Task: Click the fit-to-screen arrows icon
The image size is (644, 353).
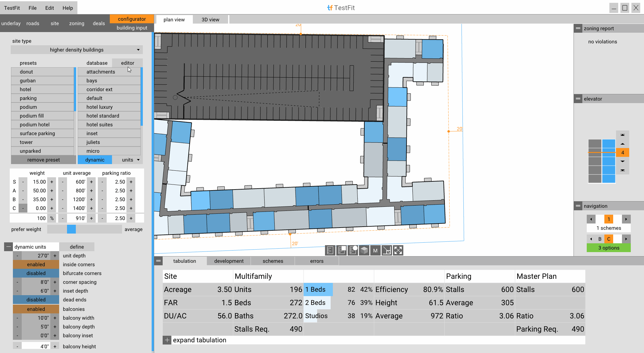Action: coord(398,250)
